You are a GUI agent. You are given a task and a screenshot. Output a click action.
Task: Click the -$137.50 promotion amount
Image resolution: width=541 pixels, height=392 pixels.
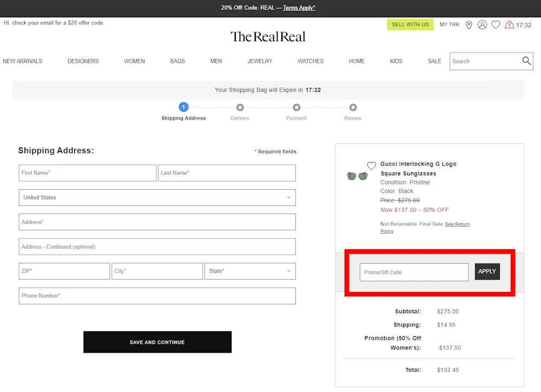coord(449,348)
